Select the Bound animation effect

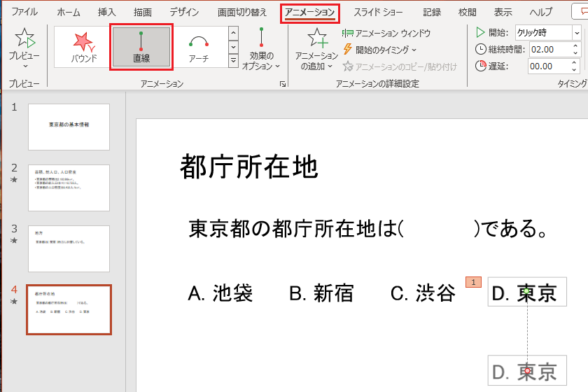pos(83,47)
